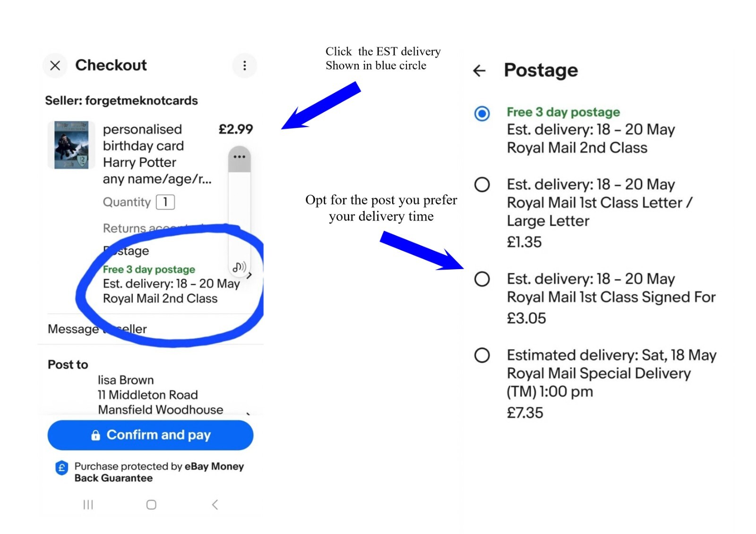Screen dimensions: 756x534
Task: Choose Royal Mail 1st Class Letter option
Action: [482, 184]
